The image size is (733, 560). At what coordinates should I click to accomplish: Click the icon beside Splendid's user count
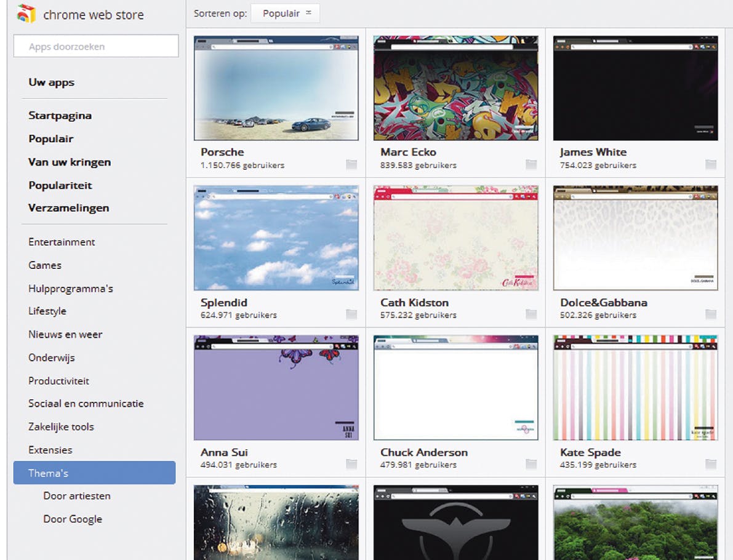point(351,314)
